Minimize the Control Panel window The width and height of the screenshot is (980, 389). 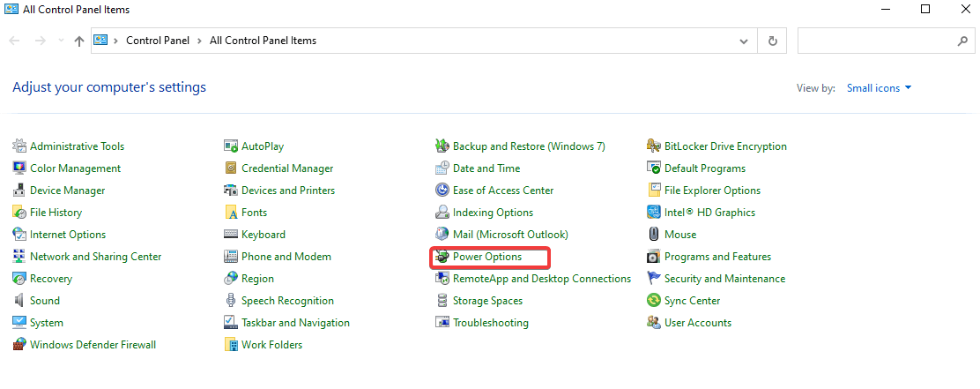(887, 9)
